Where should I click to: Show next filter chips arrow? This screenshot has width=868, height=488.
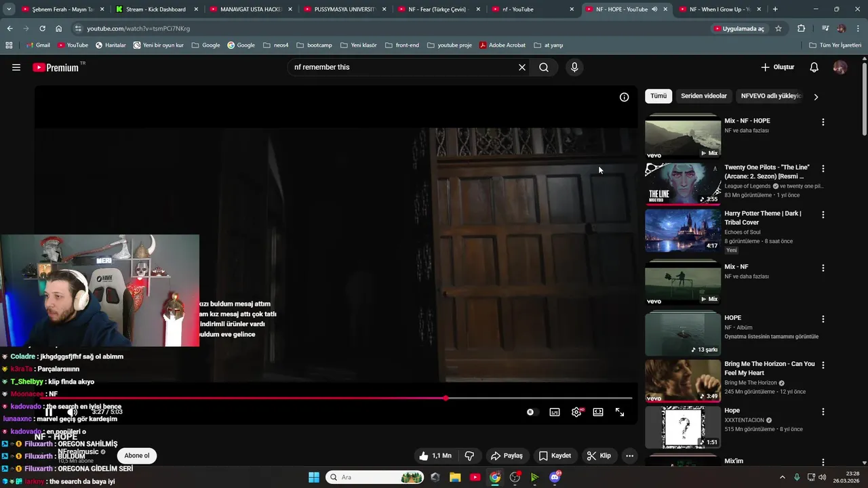pos(816,97)
